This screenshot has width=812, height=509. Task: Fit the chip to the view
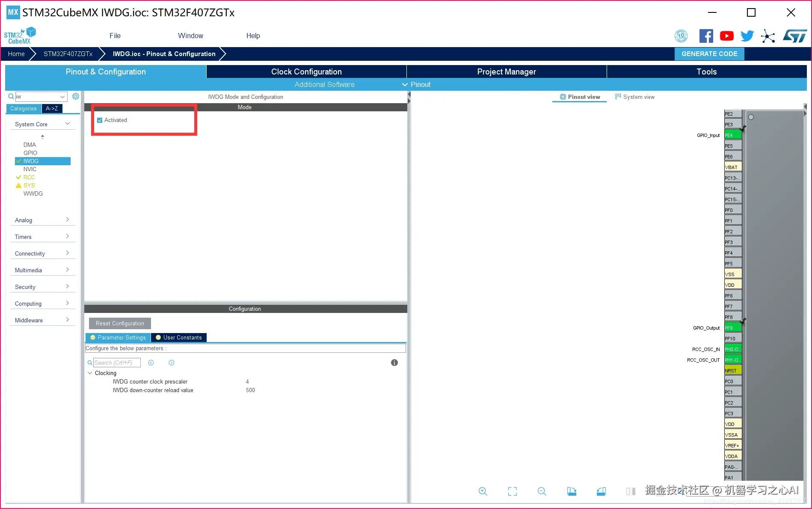[x=513, y=491]
